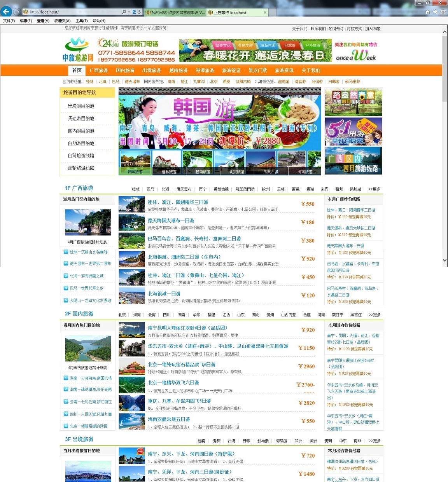448x482 pixels.
Task: Click the refresh icon in address bar
Action: (x=139, y=12)
